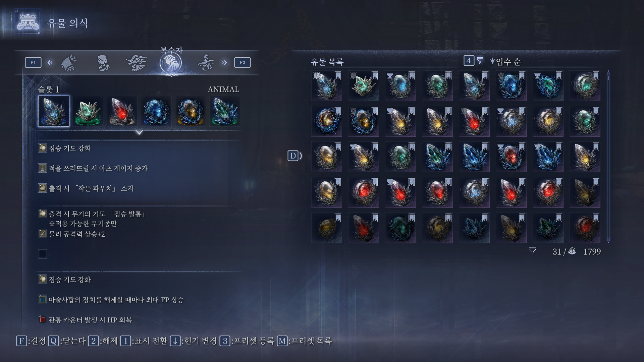This screenshot has width=644, height=362.
Task: Select the wizard-hat character icon
Action: (206, 62)
